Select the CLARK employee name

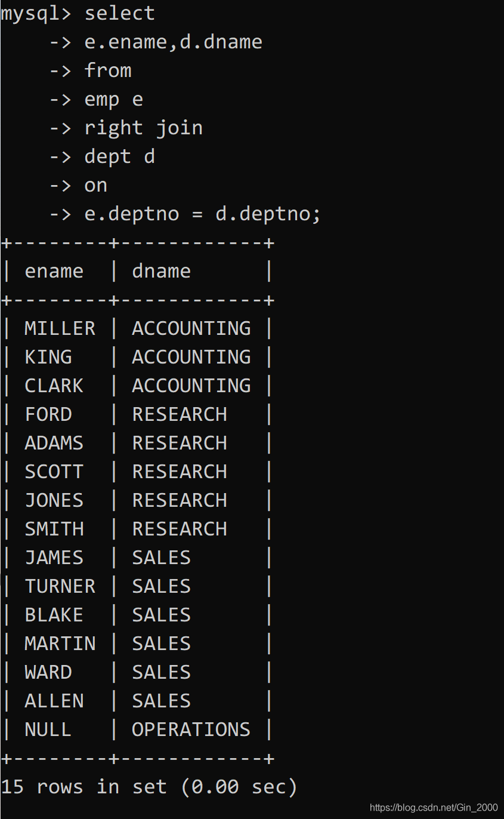54,386
